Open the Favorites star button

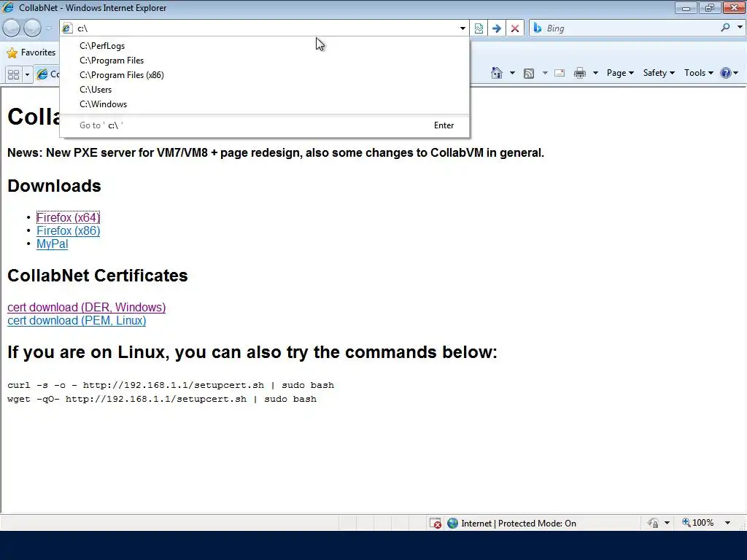31,52
